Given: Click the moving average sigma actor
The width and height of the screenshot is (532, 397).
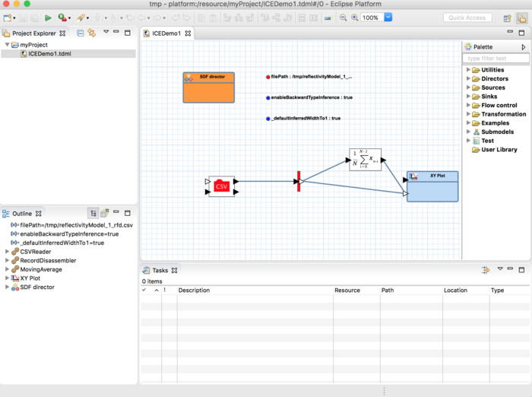Looking at the screenshot, I should tap(366, 159).
